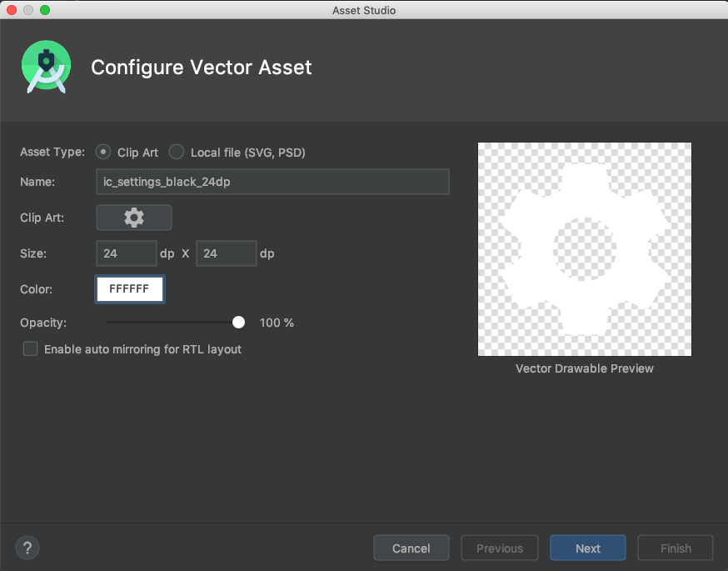Click the Opacity slider handle
728x571 pixels.
(x=239, y=323)
